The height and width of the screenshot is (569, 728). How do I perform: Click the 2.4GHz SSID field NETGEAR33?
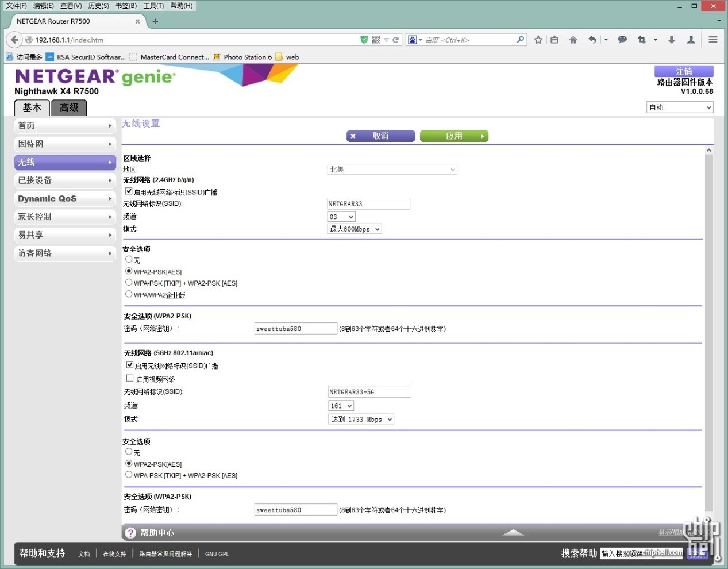pos(368,203)
